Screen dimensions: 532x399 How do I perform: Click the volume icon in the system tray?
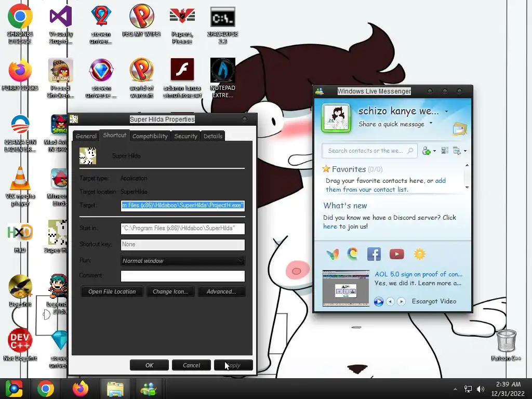click(481, 389)
